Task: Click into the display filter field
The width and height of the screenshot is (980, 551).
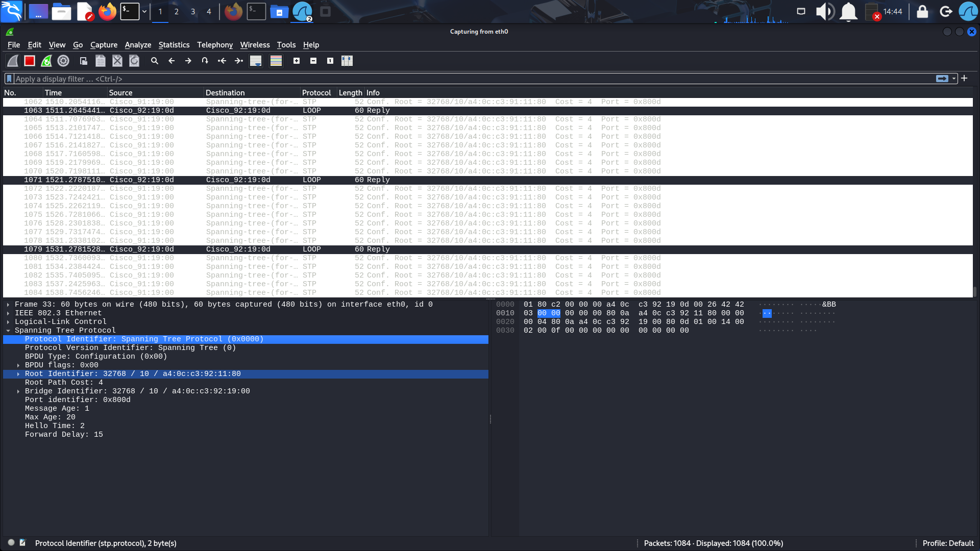Action: (x=475, y=79)
